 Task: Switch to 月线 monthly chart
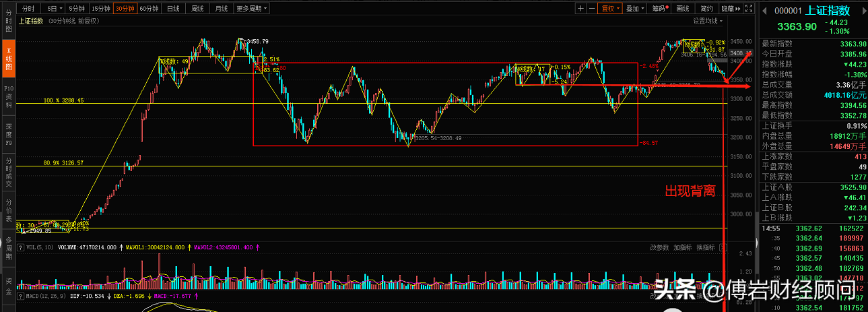click(x=221, y=9)
